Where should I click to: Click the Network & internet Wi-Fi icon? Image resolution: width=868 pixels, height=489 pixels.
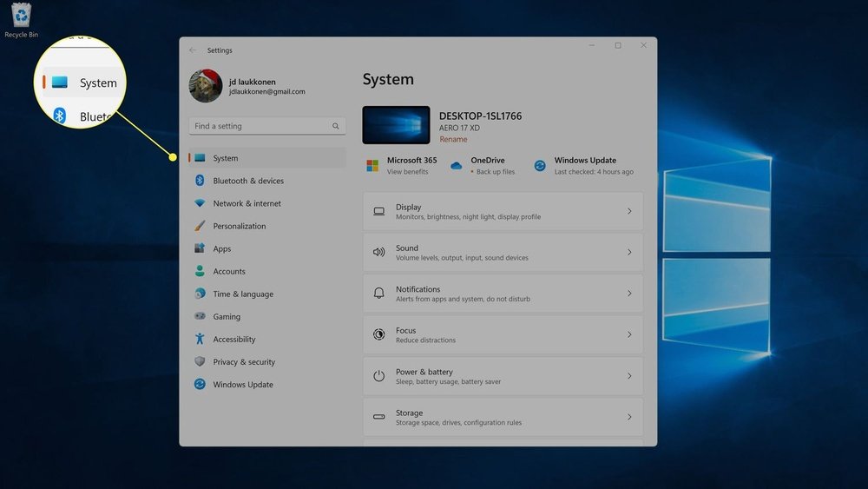200,203
